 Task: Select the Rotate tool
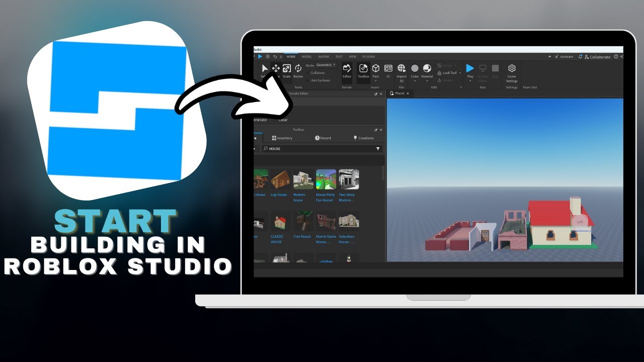point(298,71)
